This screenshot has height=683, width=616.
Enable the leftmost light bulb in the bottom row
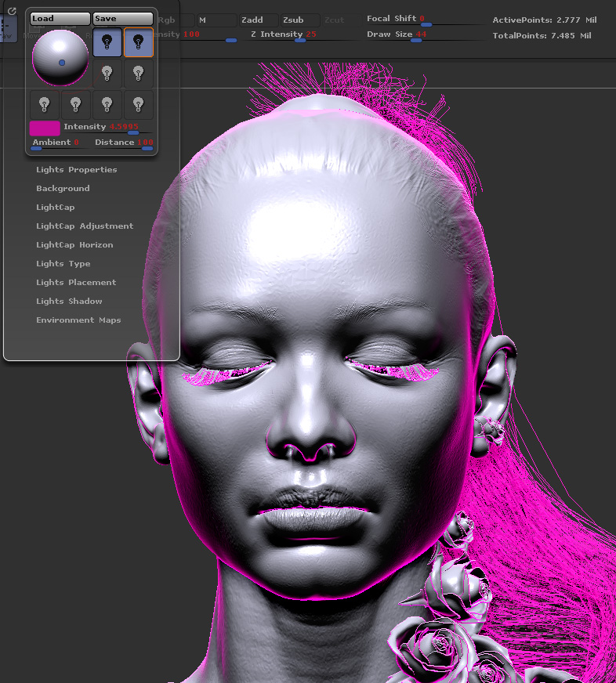tap(45, 104)
